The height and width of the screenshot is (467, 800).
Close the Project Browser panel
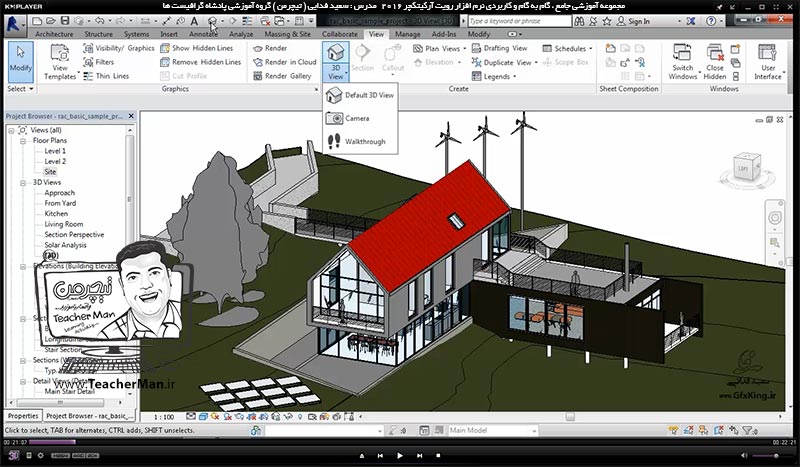131,116
